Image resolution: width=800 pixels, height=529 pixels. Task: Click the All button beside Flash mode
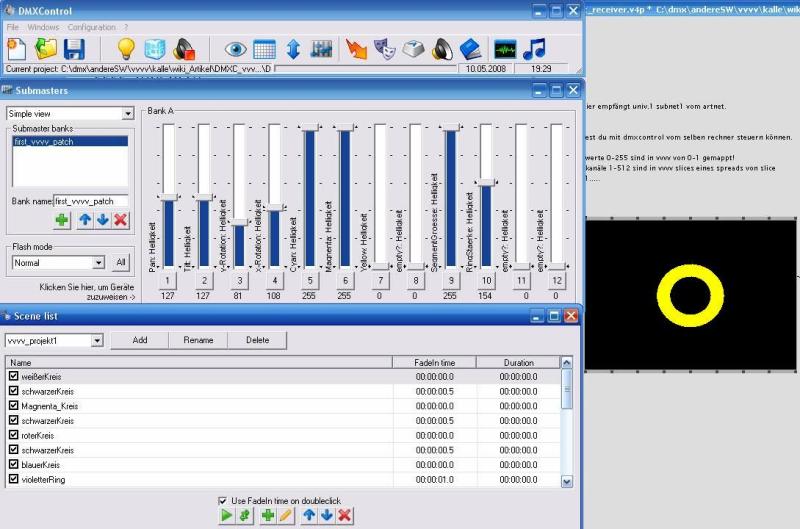120,263
